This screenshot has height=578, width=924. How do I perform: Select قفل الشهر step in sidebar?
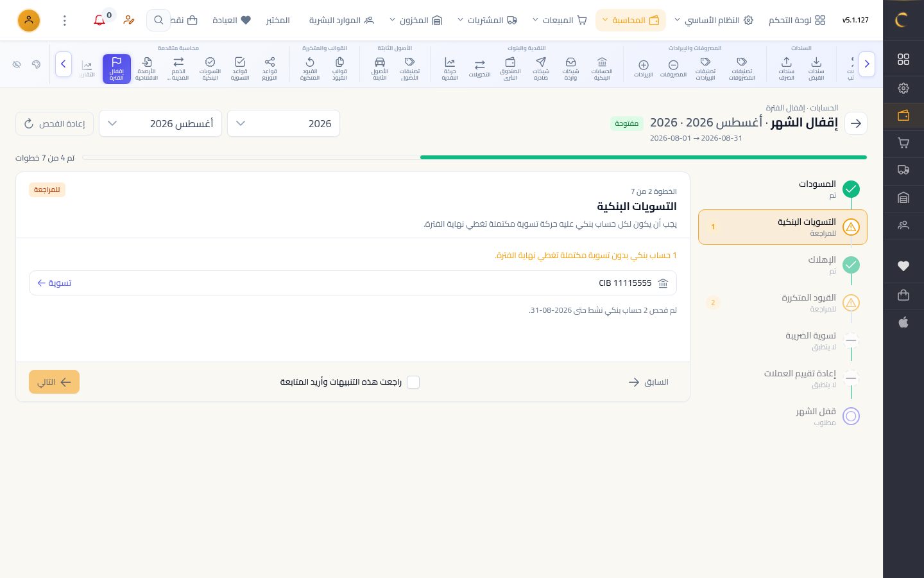point(783,416)
